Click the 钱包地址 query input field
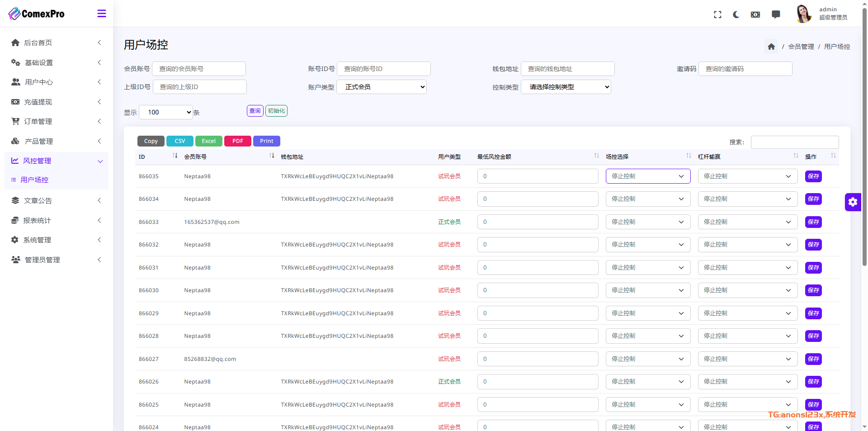This screenshot has height=431, width=868. 567,69
